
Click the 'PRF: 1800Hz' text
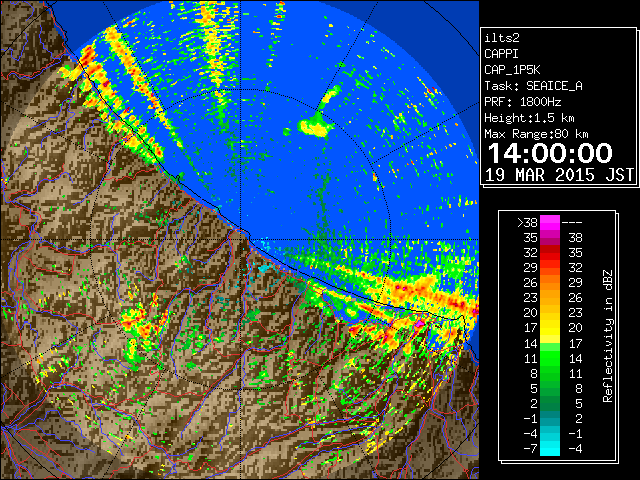[x=522, y=102]
